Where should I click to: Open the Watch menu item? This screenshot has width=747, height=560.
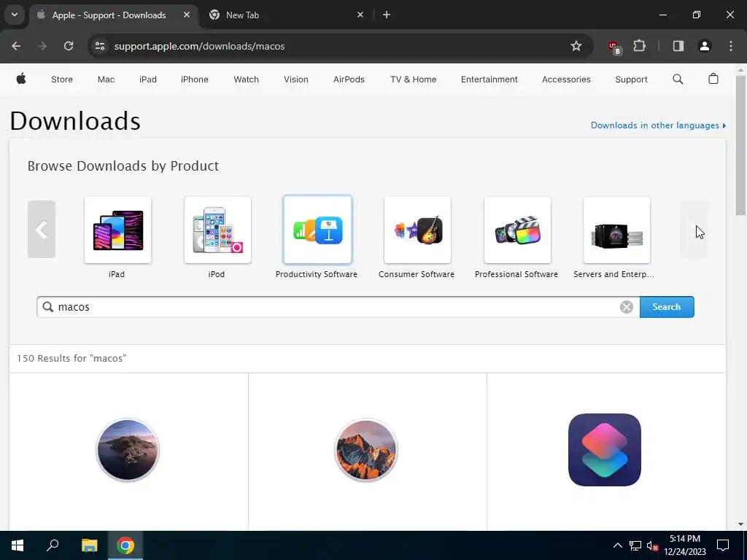[246, 79]
